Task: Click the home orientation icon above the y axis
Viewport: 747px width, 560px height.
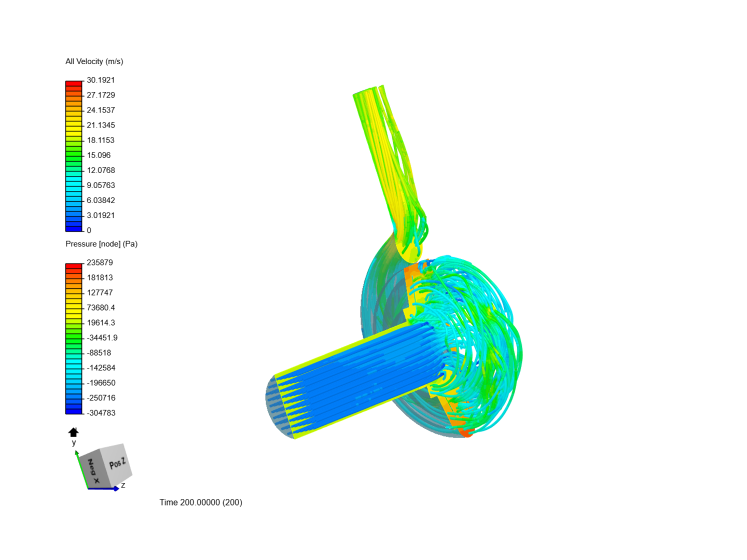Action: (73, 431)
